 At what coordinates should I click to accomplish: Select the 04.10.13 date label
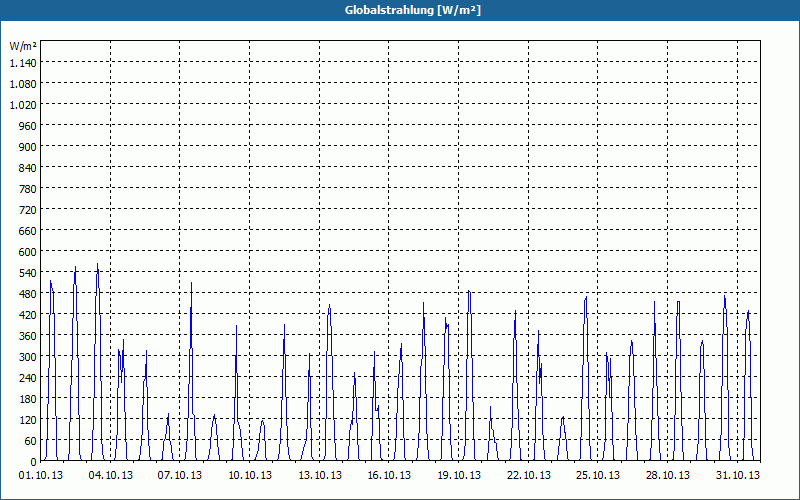point(111,476)
